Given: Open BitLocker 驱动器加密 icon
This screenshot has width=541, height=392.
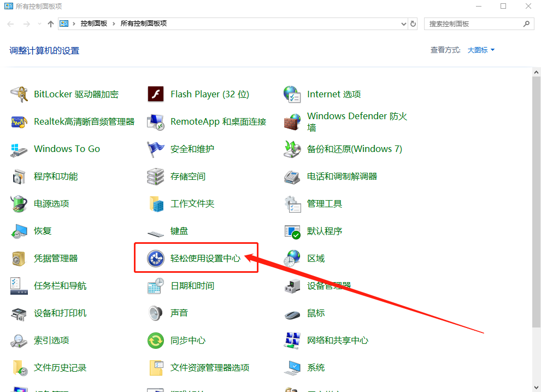Looking at the screenshot, I should click(19, 94).
